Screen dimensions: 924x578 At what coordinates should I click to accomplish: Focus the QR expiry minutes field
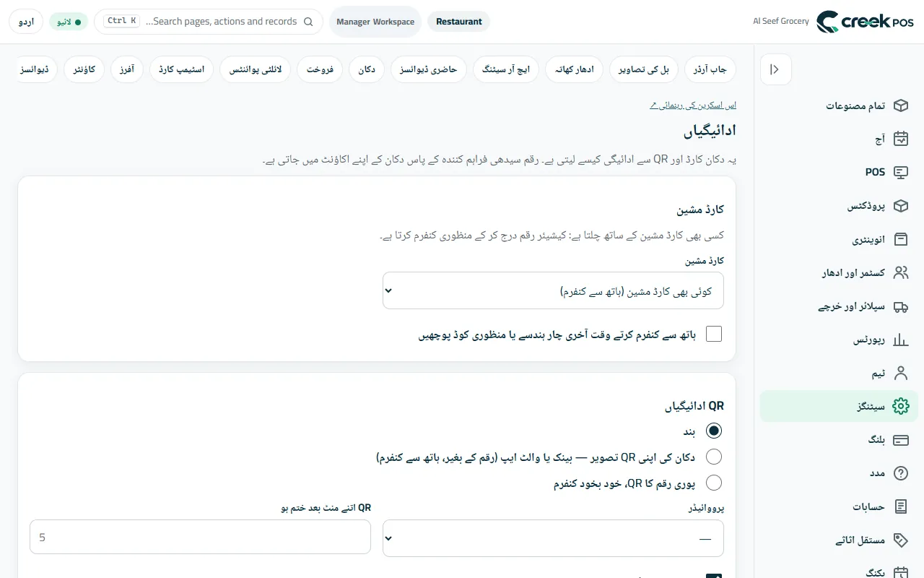click(200, 538)
